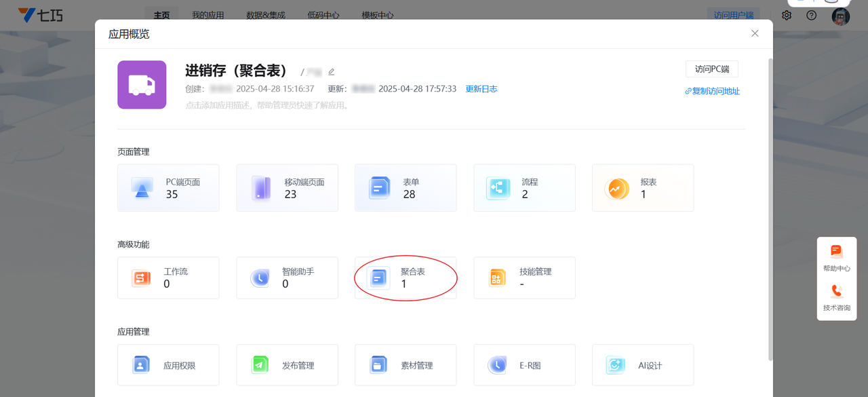
Task: Open the PC端页面 card icon
Action: point(142,188)
